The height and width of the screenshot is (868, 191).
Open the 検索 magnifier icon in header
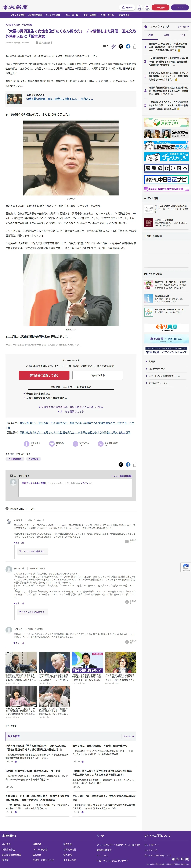[140, 7]
